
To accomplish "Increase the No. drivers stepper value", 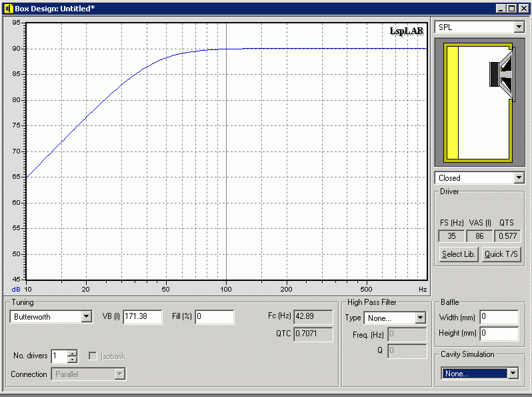I will click(x=73, y=353).
